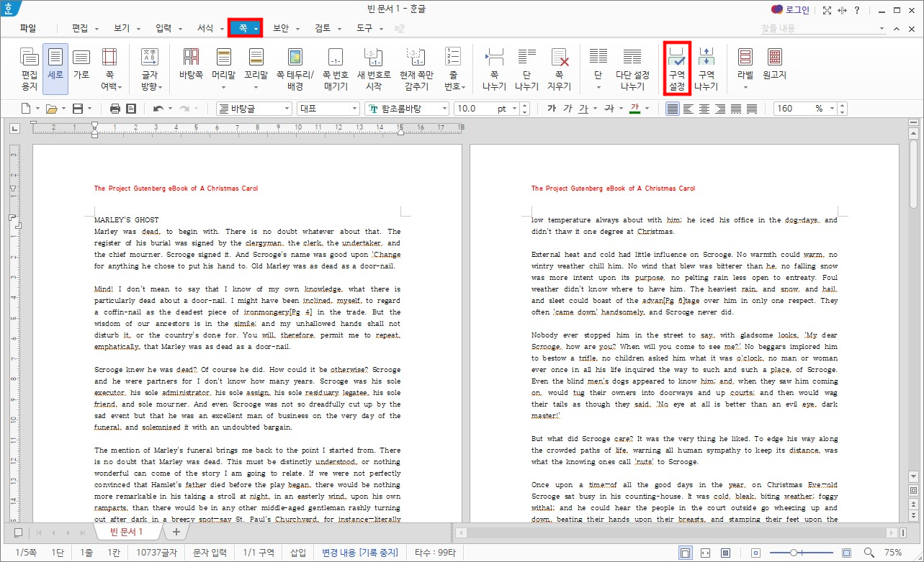The width and height of the screenshot is (924, 562).
Task: Select center paragraph alignment
Action: 704,109
